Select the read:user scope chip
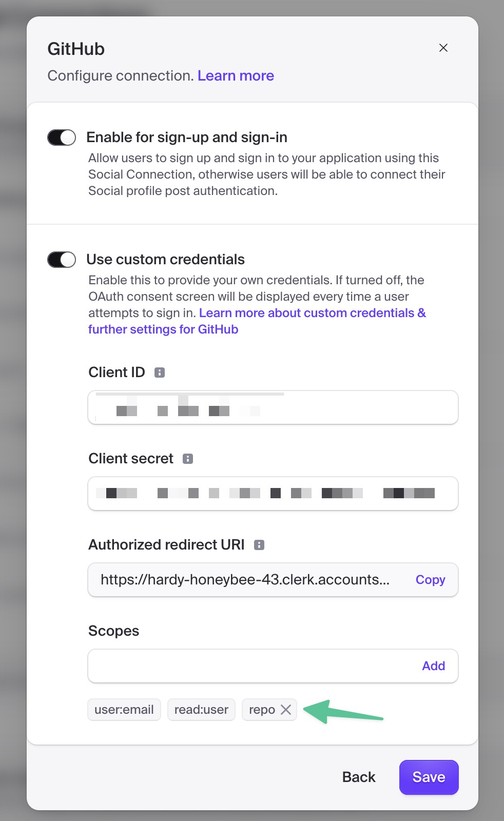This screenshot has width=504, height=821. [x=201, y=710]
